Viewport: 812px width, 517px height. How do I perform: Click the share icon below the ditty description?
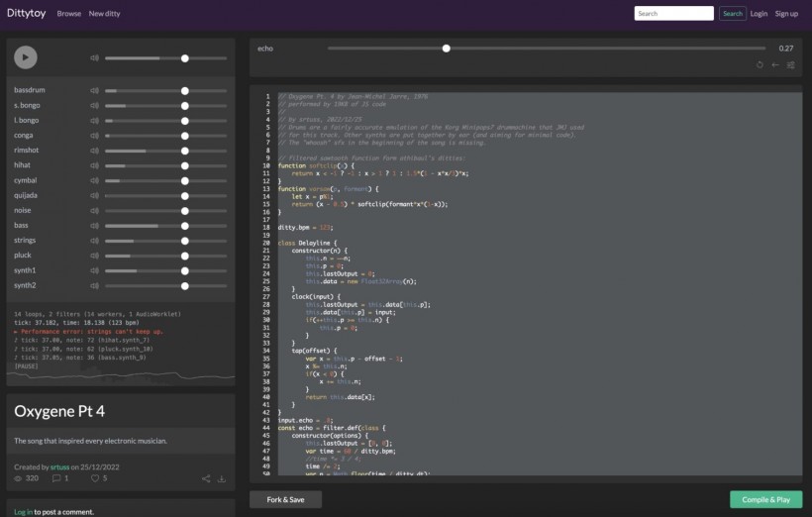point(206,478)
